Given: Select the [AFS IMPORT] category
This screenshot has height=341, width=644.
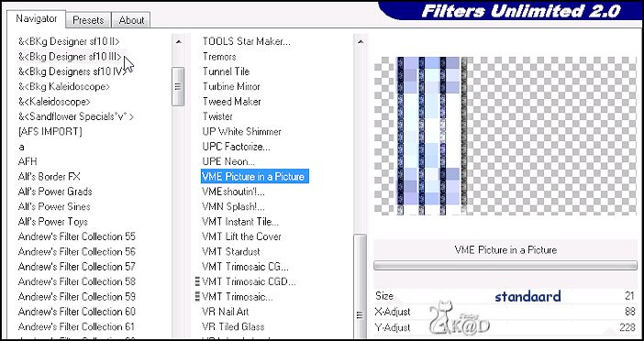Looking at the screenshot, I should pos(50,132).
